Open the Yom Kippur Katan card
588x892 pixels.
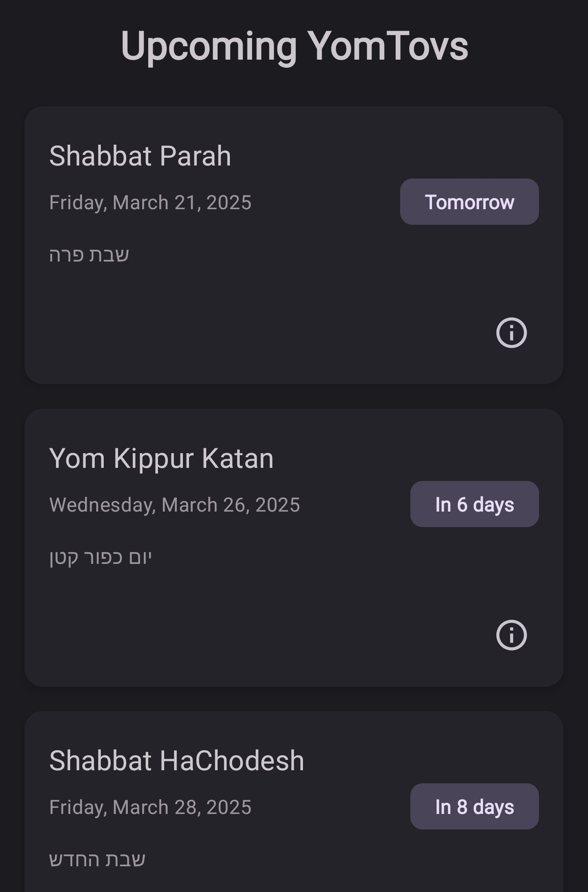click(294, 548)
